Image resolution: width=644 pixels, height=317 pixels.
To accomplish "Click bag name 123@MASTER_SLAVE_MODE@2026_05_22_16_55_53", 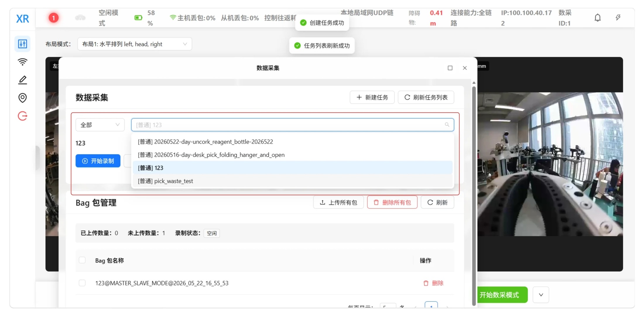I will [x=162, y=283].
